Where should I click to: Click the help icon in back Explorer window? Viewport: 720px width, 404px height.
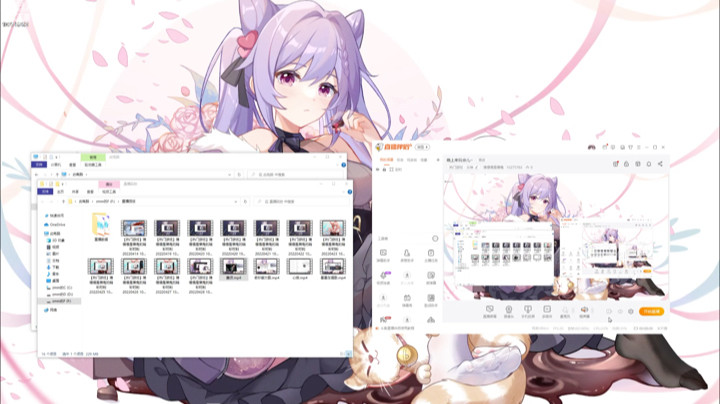pyautogui.click(x=343, y=164)
